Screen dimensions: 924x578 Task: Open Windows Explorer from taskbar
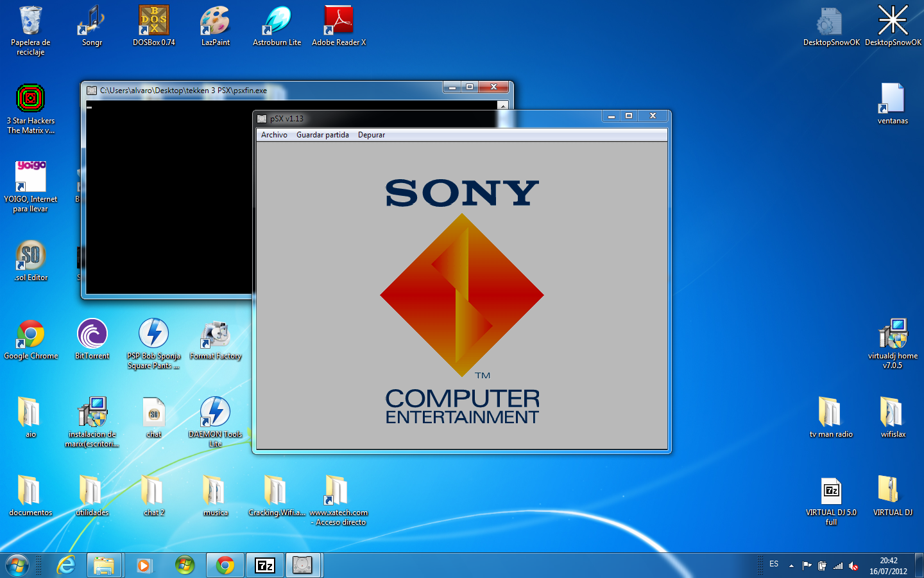point(104,566)
